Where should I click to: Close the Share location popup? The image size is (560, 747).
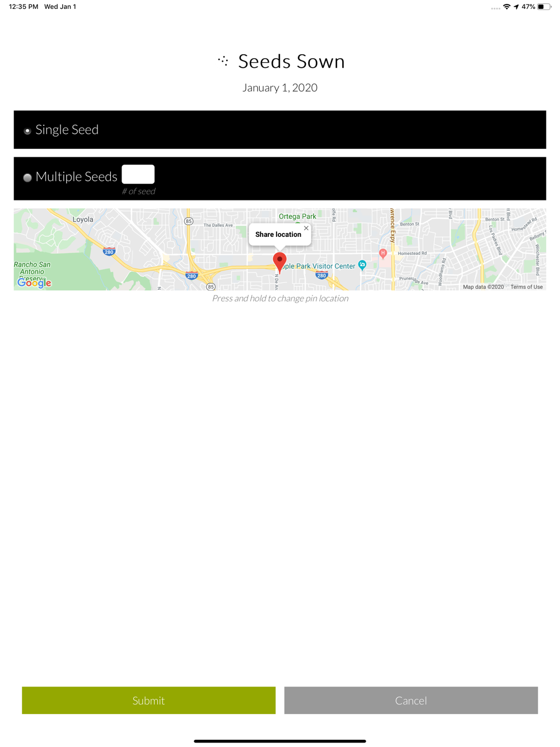coord(306,228)
